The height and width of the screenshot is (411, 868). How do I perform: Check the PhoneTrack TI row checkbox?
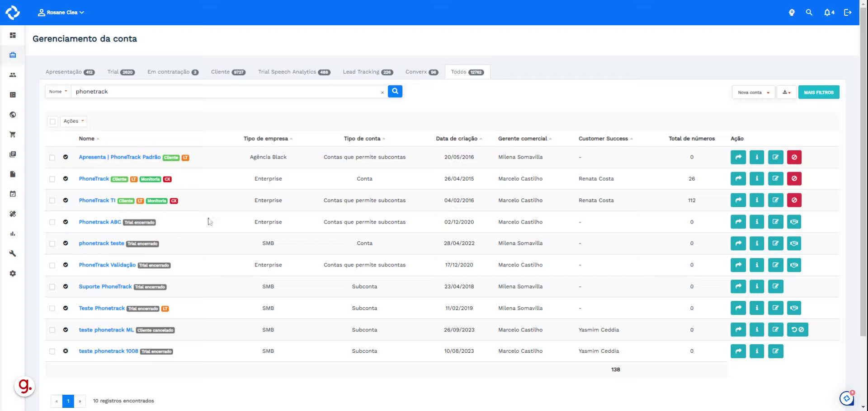[52, 201]
